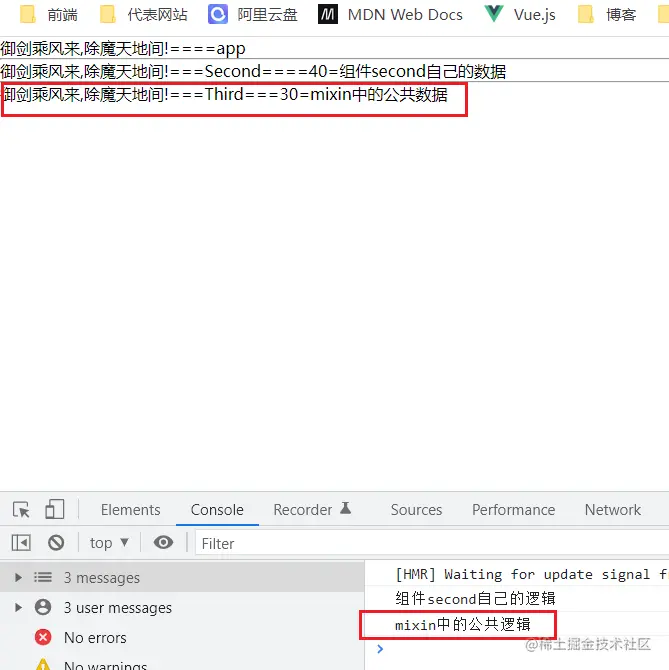Select the No errors filter row
The width and height of the screenshot is (669, 670).
coord(182,638)
